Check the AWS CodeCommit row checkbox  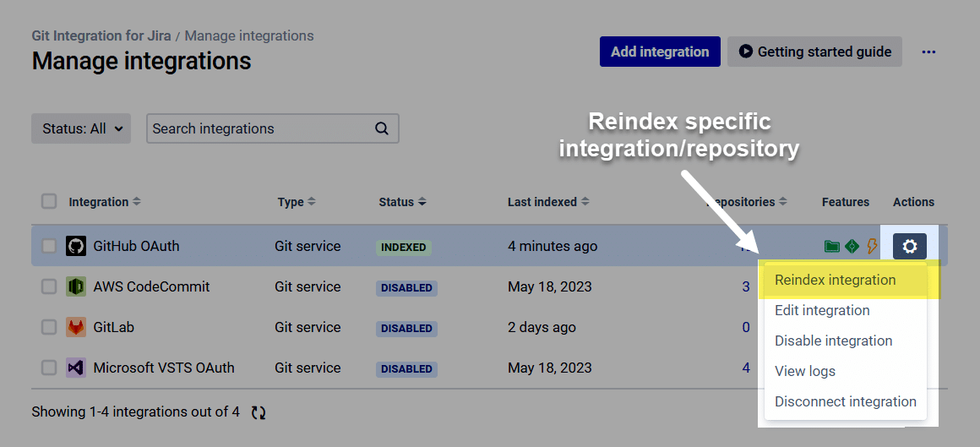point(49,287)
